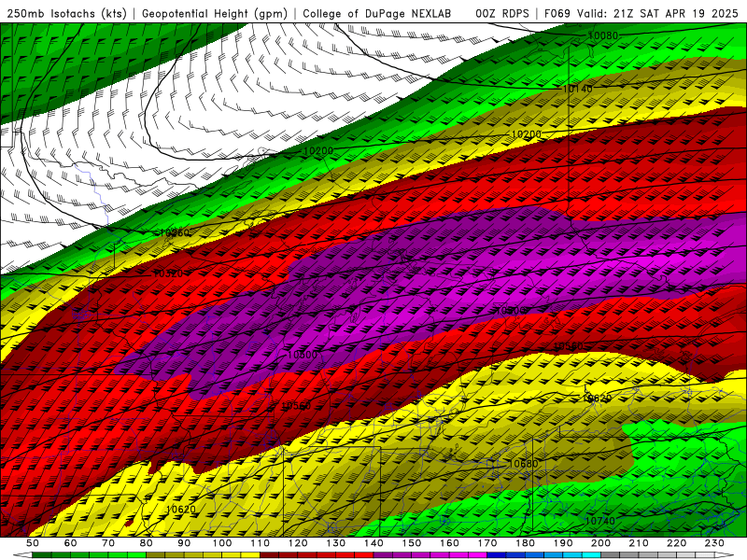Click 'F069 Valid: 21Z SAT APR 19 2025'
747x560 pixels.
(641, 13)
